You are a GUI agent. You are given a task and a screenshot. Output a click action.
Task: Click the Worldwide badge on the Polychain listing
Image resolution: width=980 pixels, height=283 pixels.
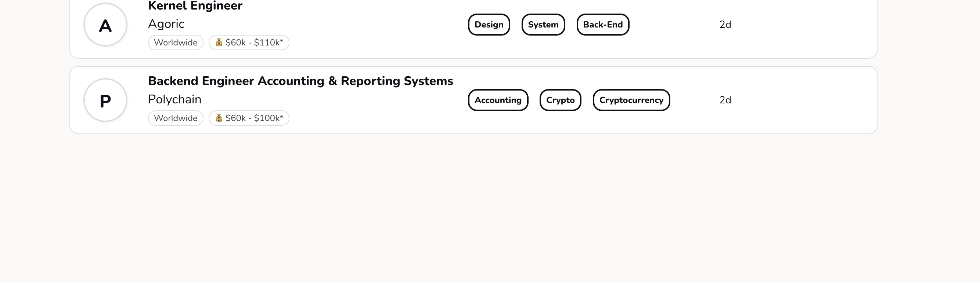pyautogui.click(x=176, y=118)
